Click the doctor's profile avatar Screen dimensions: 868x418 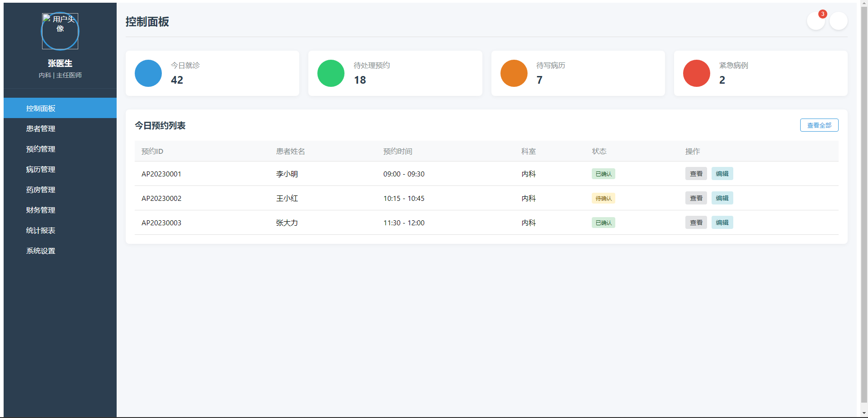click(60, 31)
